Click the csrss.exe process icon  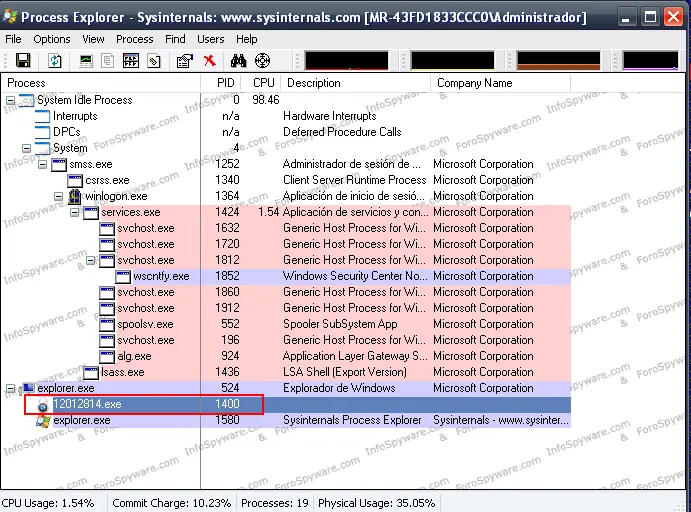click(x=75, y=180)
